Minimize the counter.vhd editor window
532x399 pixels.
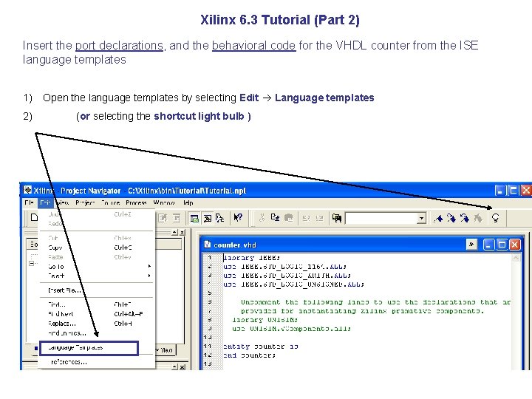[488, 245]
